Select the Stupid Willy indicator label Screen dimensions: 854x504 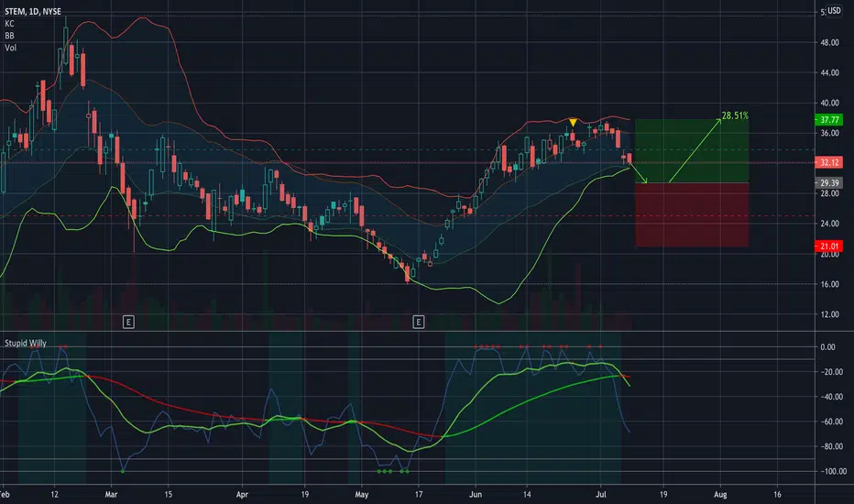click(x=26, y=344)
